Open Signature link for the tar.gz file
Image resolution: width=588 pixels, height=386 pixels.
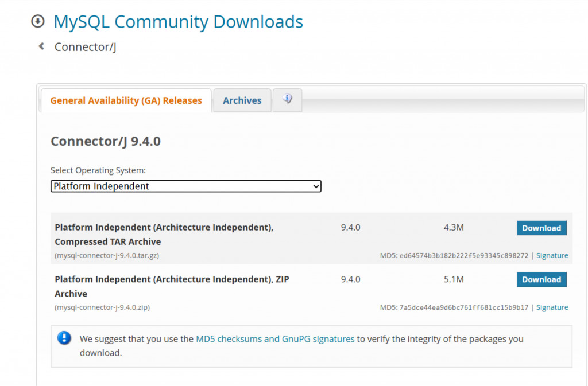[x=552, y=255]
